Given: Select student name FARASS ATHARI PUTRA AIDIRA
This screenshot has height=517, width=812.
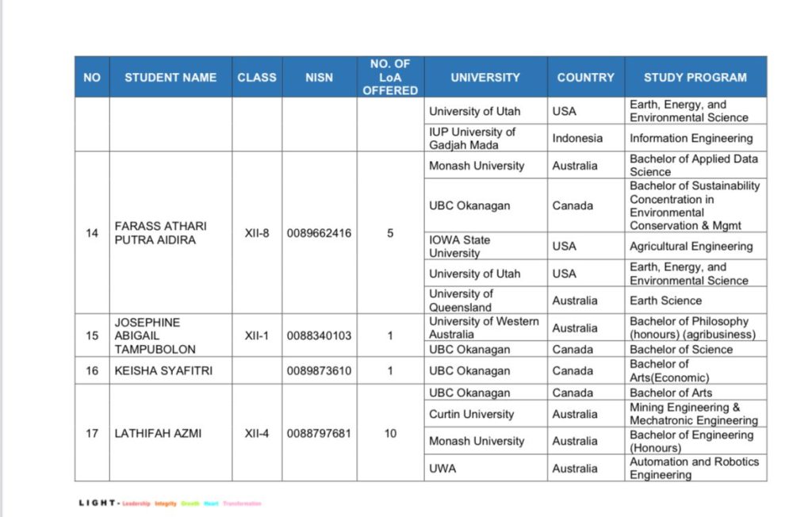Looking at the screenshot, I should pos(155,233).
